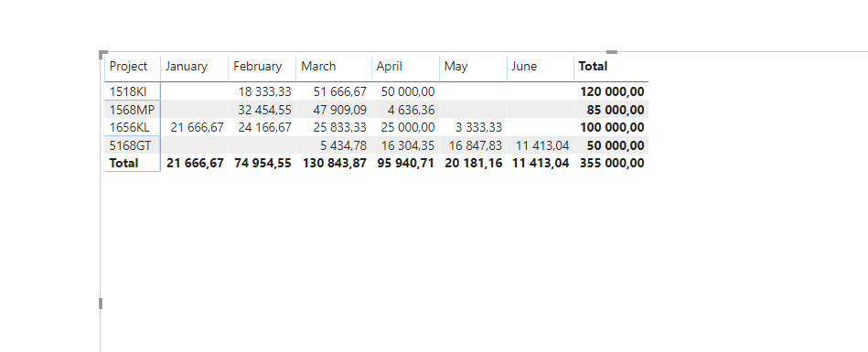This screenshot has width=868, height=352.
Task: Select the 1656KL January cell 21 666,67
Action: [x=197, y=128]
